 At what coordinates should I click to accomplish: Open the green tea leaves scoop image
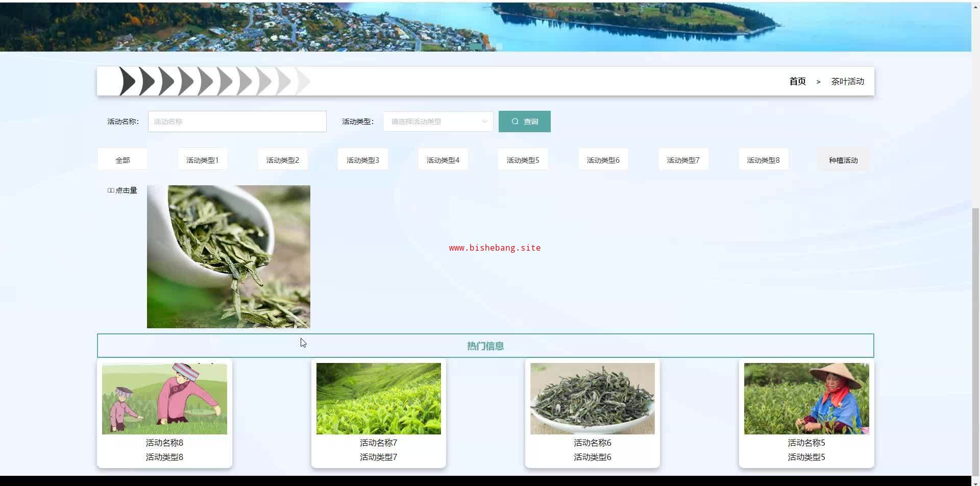click(229, 256)
